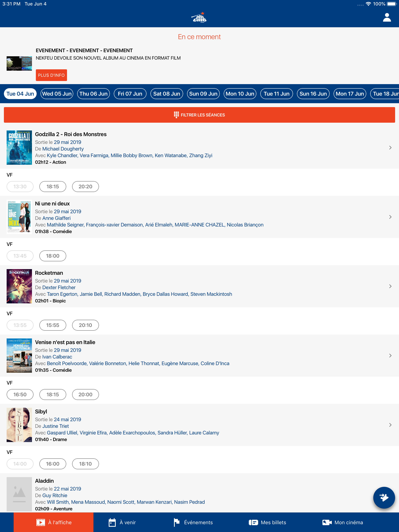Tap the floating ticket button
399x532 pixels.
384,497
